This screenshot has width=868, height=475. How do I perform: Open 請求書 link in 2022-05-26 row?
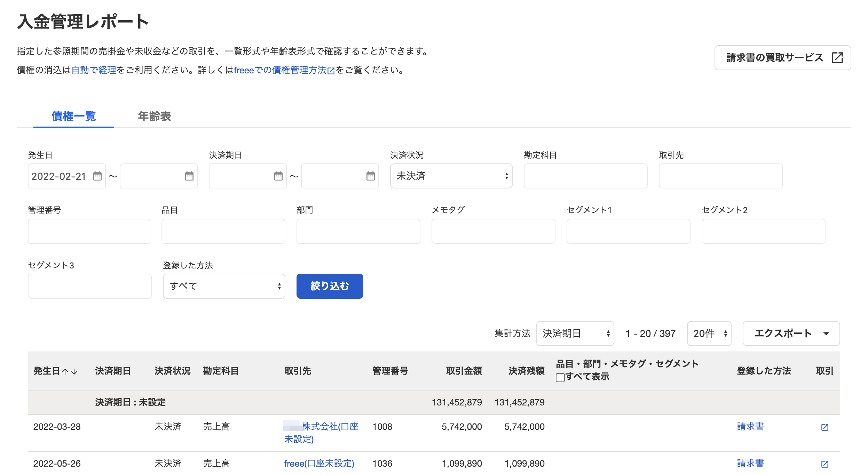[x=750, y=464]
